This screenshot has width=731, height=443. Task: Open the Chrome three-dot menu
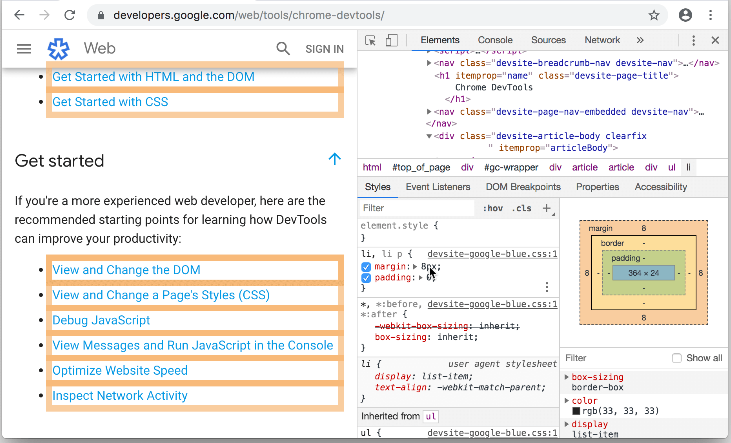(x=710, y=15)
